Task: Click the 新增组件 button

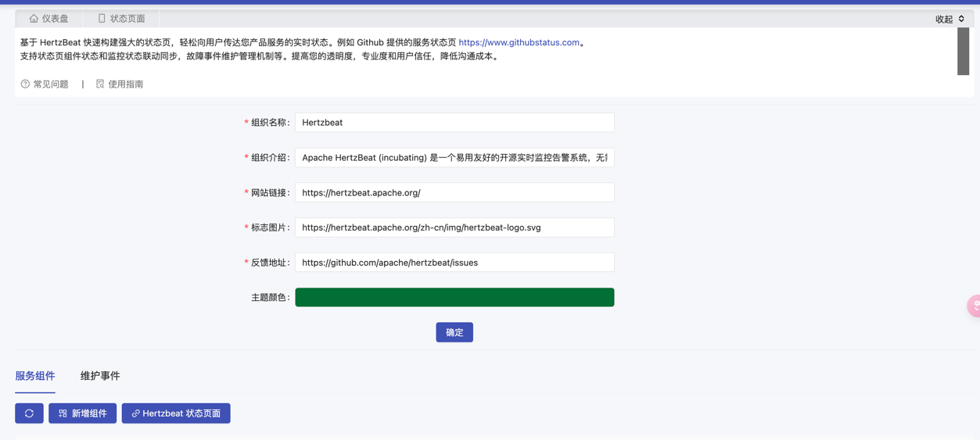Action: pos(82,413)
